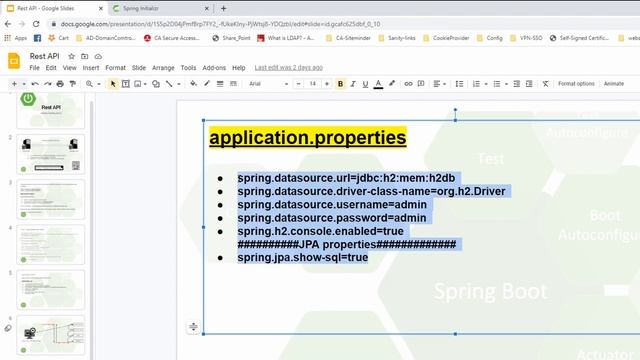
Task: Click the Google Slides home logo
Action: coord(14,61)
